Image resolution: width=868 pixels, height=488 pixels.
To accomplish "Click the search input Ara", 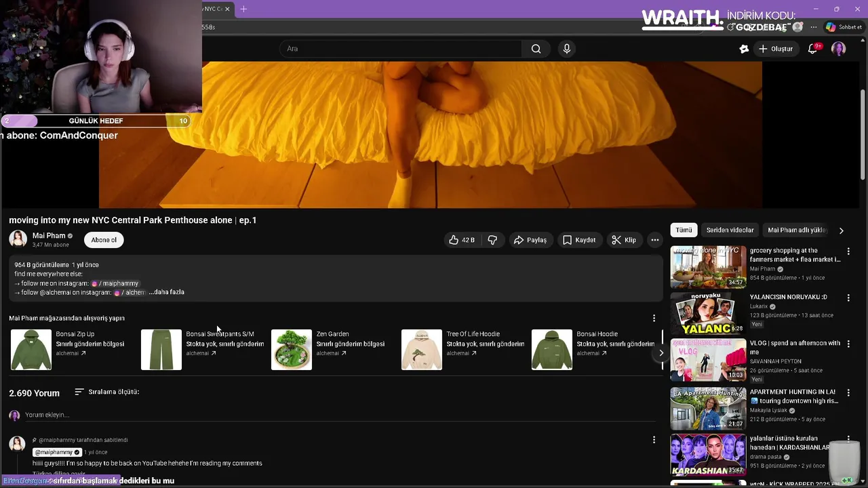I will pos(400,49).
